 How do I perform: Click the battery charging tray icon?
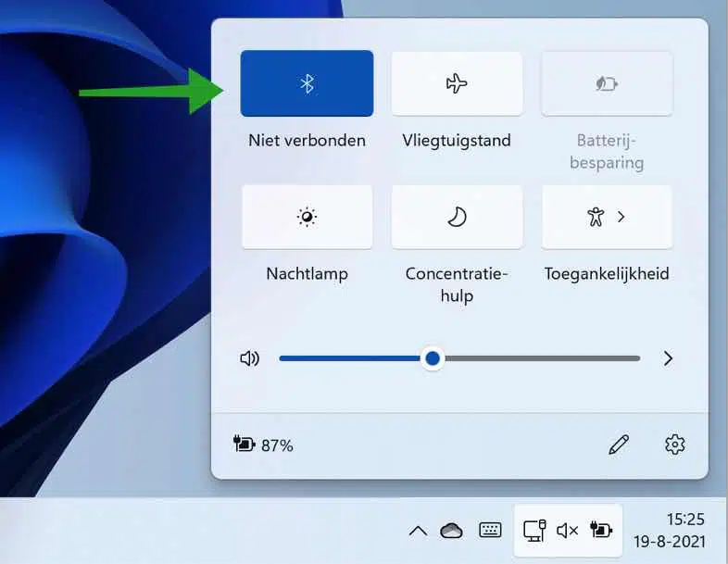(x=601, y=530)
